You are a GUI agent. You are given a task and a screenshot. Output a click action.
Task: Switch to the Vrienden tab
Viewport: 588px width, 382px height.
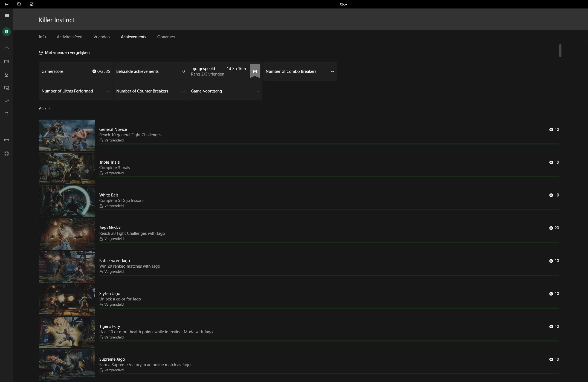pyautogui.click(x=102, y=37)
